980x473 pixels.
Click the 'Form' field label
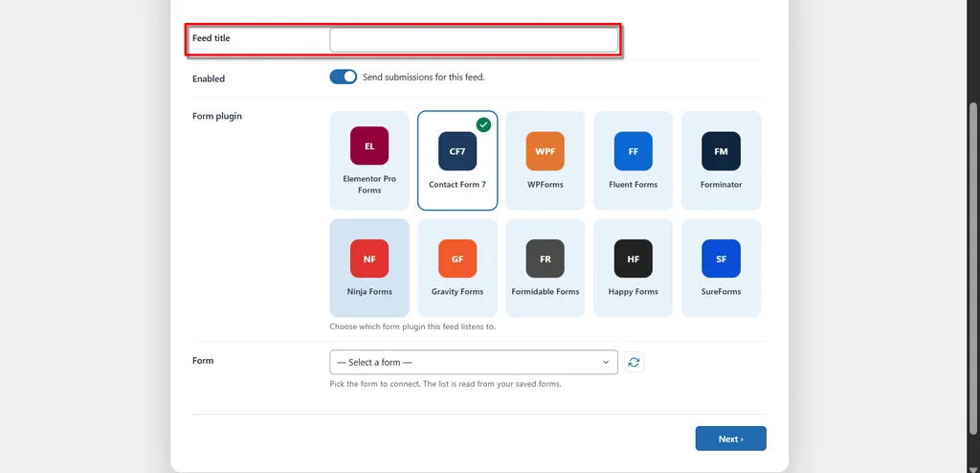[x=203, y=360]
